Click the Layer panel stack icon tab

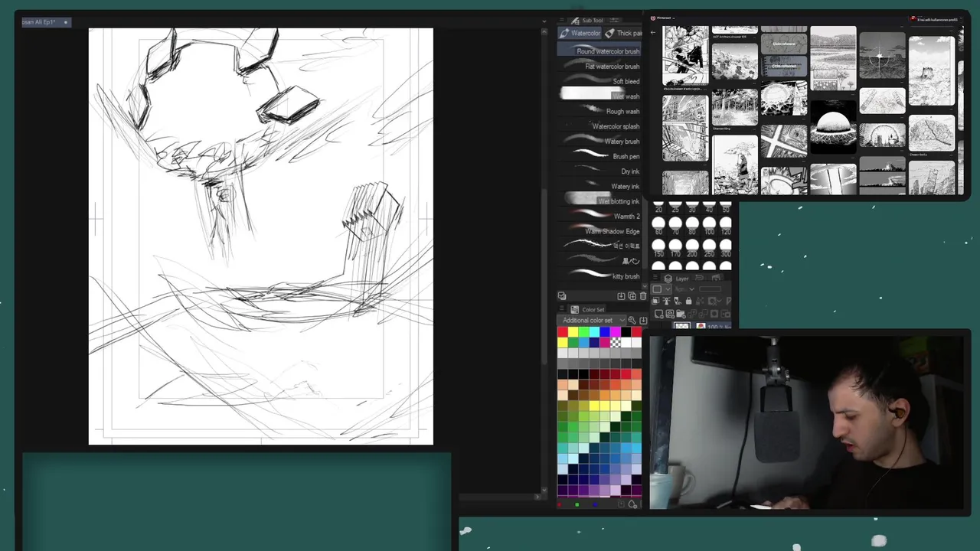pos(668,279)
